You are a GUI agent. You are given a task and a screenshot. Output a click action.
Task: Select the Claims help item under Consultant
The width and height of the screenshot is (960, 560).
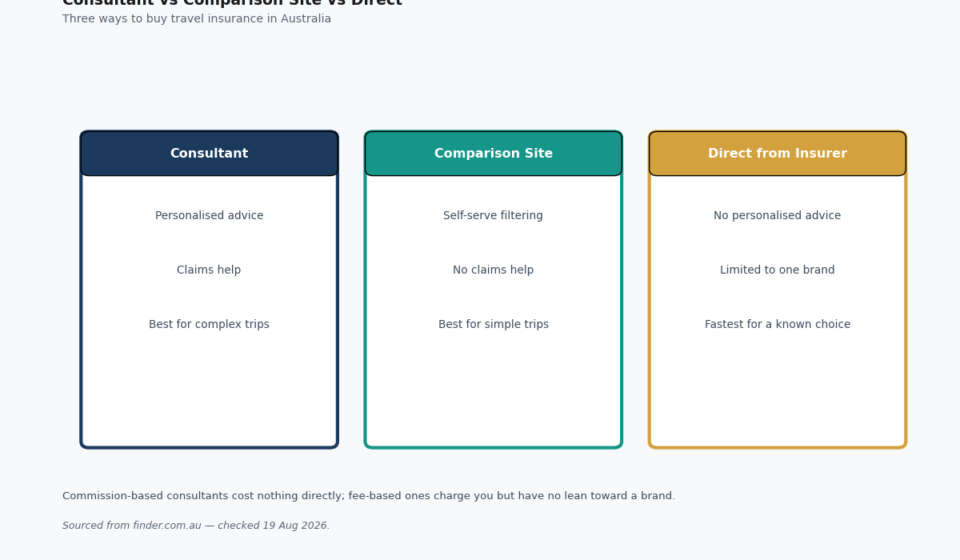pyautogui.click(x=209, y=270)
